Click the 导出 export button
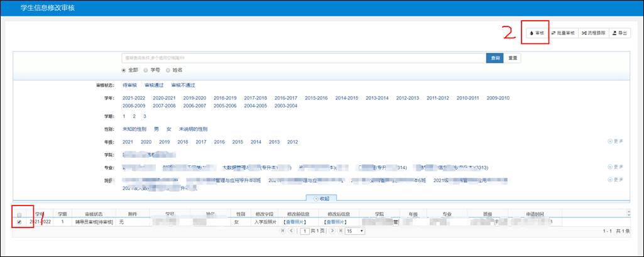Image resolution: width=644 pixels, height=257 pixels. tap(619, 33)
